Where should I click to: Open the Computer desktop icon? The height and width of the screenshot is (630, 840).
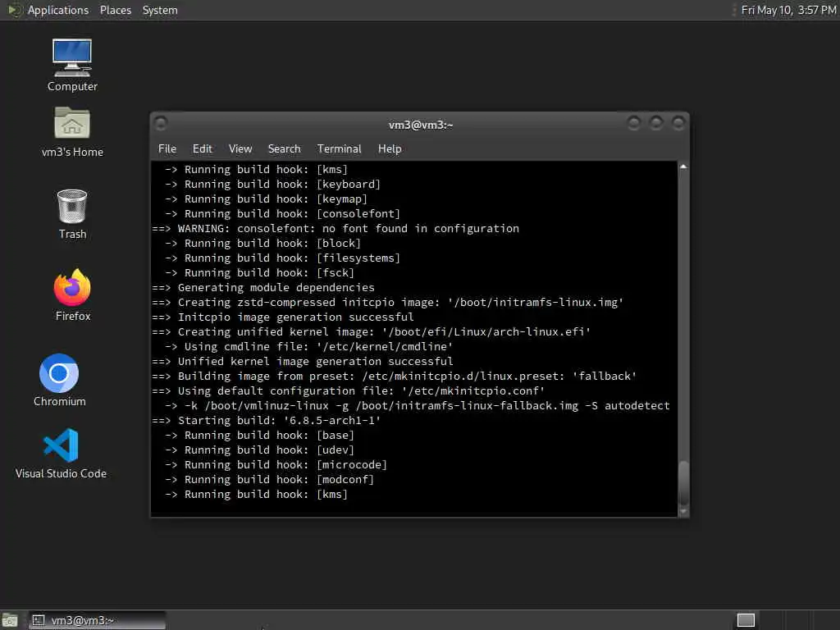pos(72,65)
